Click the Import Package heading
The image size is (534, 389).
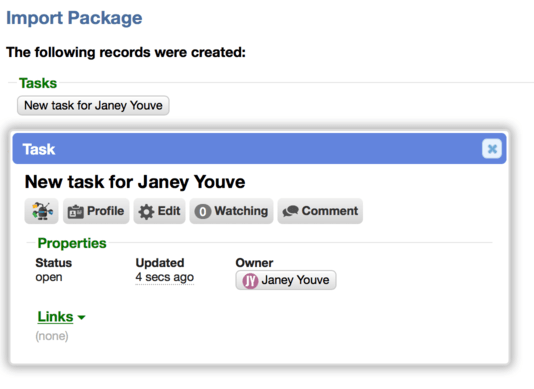(x=74, y=18)
